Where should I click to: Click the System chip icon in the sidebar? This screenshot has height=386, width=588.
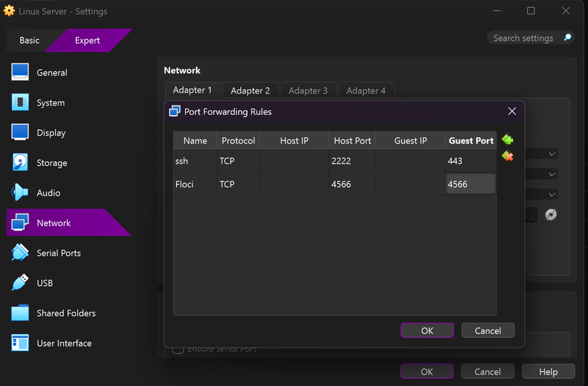[20, 102]
